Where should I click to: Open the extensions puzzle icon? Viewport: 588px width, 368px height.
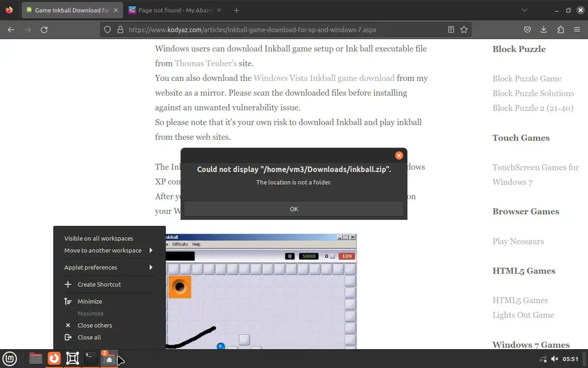click(560, 29)
